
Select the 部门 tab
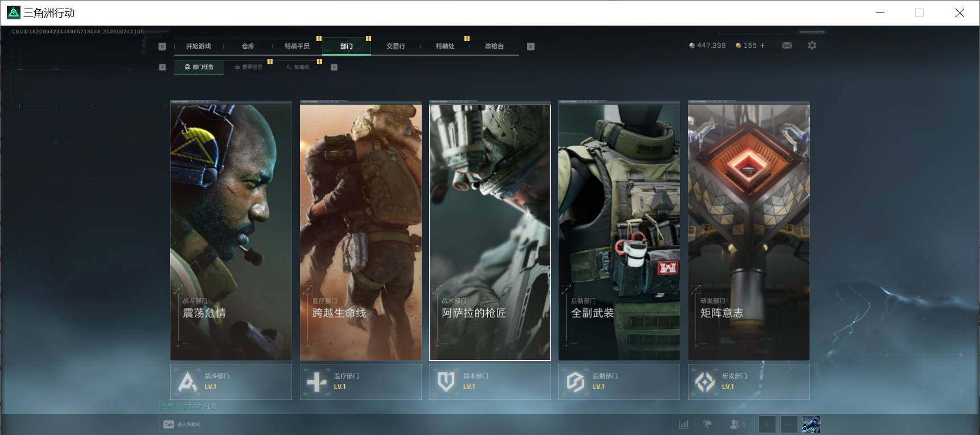point(347,46)
